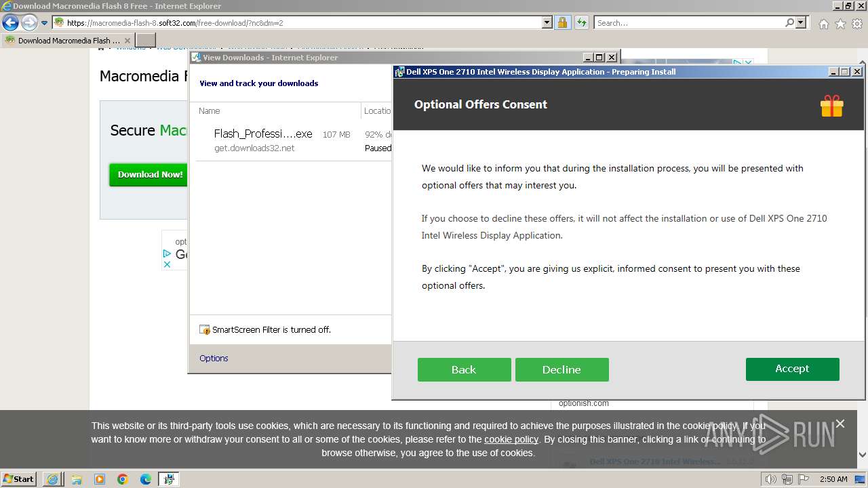Click the search magnifier icon
This screenshot has height=488, width=868.
(x=789, y=22)
